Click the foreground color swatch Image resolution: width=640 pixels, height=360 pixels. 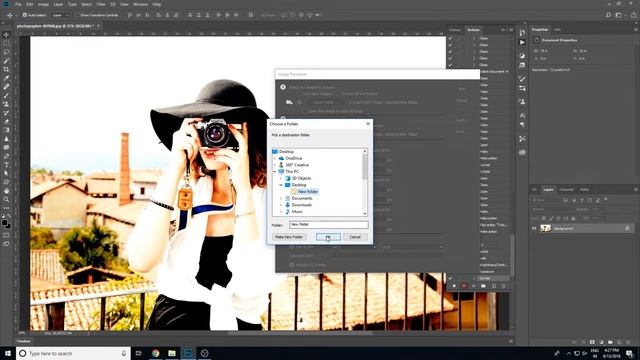point(4,223)
